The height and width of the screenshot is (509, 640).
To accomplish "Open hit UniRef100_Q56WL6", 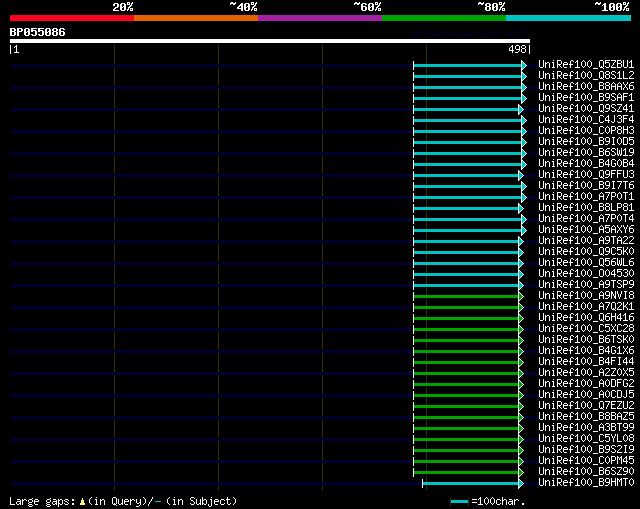I will click(586, 262).
